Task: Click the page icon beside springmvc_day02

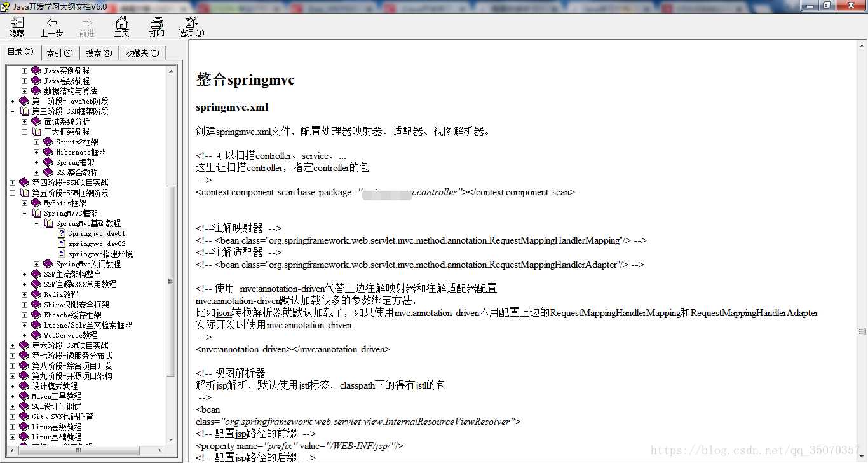Action: pos(61,244)
